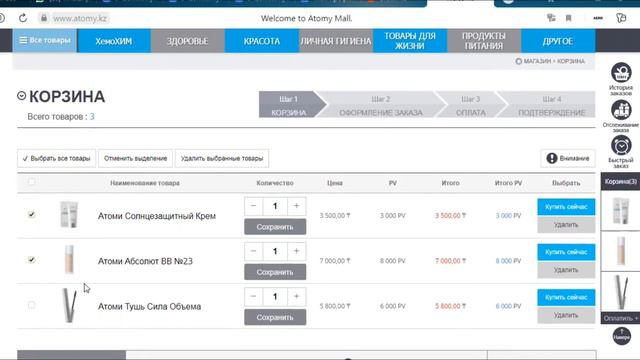
Task: Open the sunscreen thumbnail in side cart
Action: point(620,211)
